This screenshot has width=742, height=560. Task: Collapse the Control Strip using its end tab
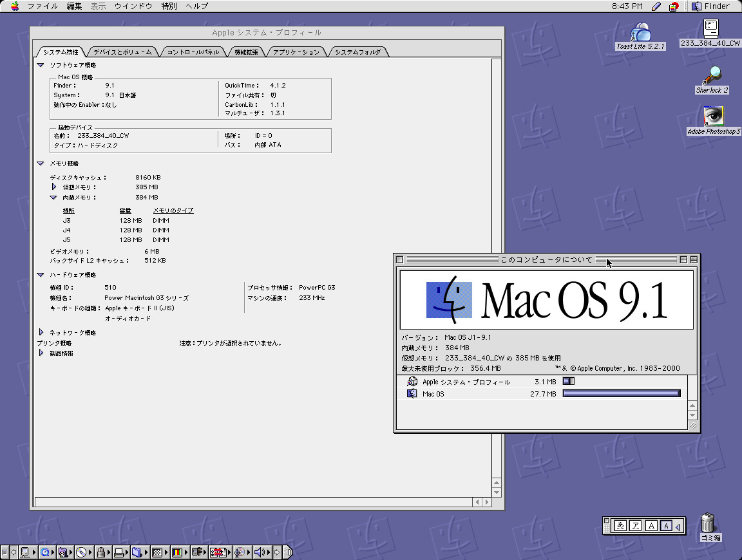[x=288, y=552]
